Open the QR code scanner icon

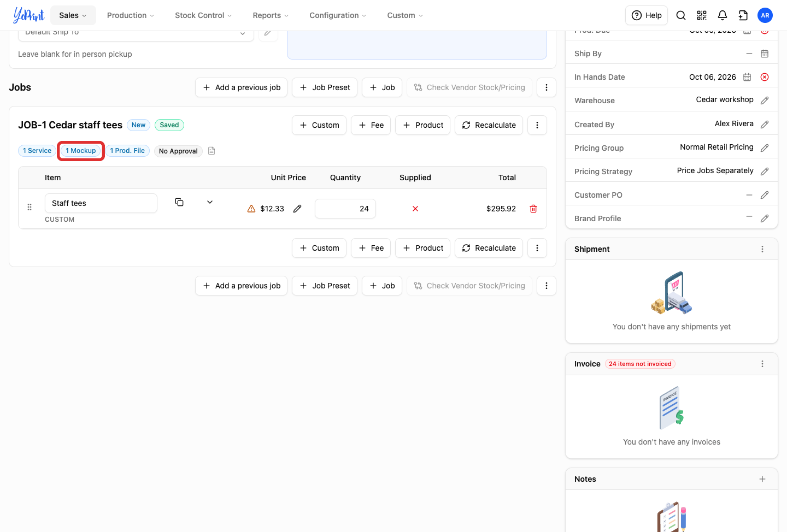point(702,15)
